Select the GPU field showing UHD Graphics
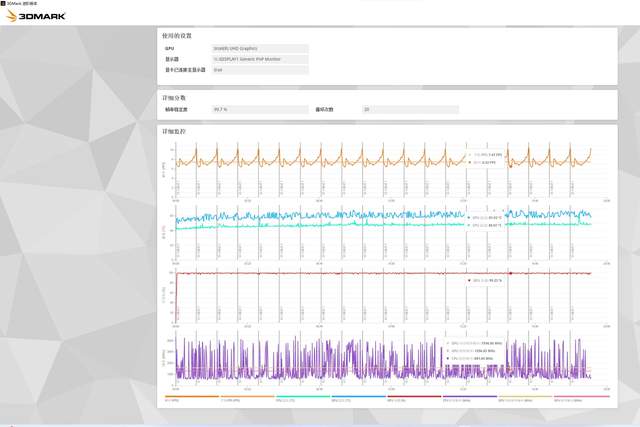The height and width of the screenshot is (427, 640). click(x=260, y=49)
